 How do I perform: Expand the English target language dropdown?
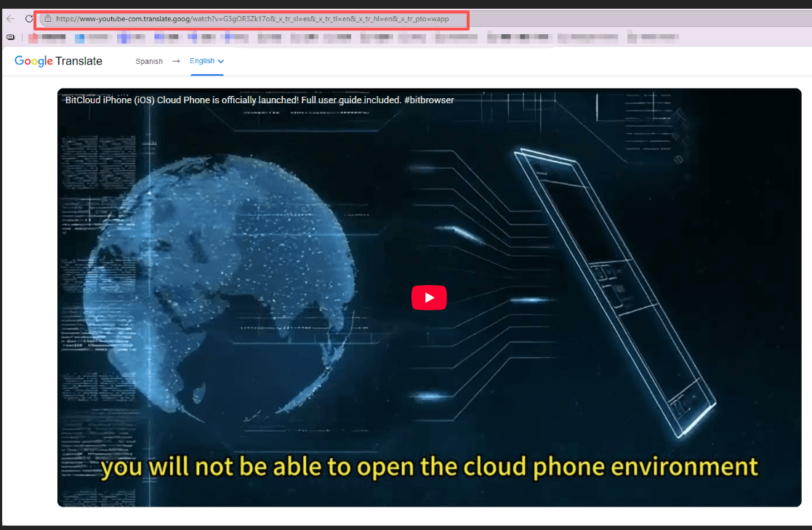click(x=206, y=61)
